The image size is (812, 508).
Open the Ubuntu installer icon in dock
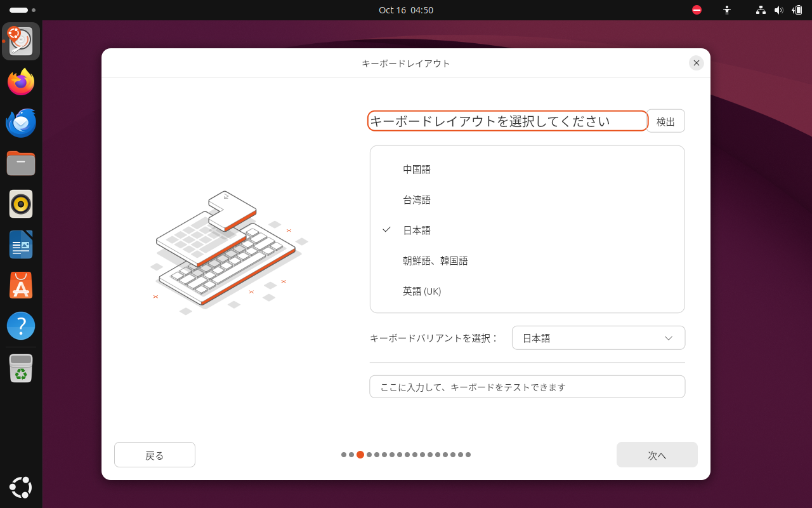pos(21,41)
